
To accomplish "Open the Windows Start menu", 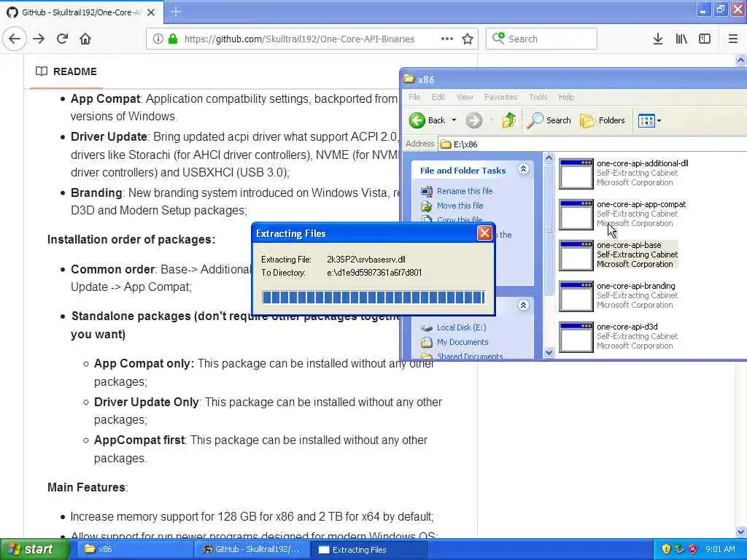I will pyautogui.click(x=34, y=550).
